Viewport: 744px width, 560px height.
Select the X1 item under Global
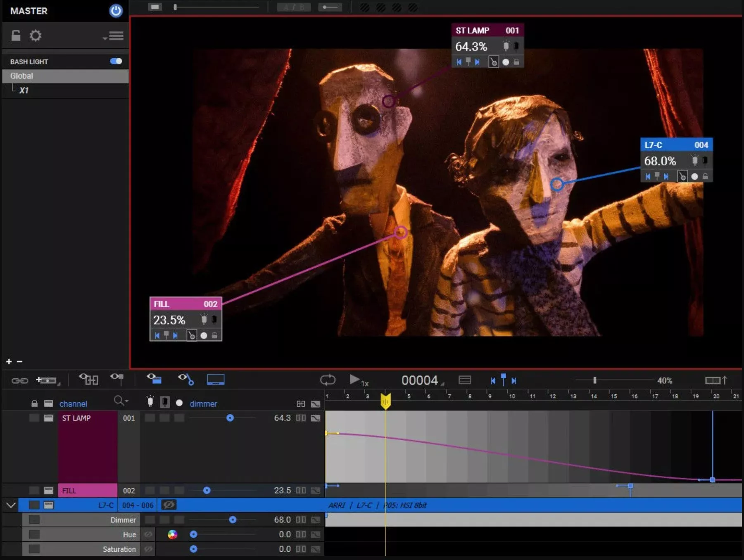click(x=24, y=90)
